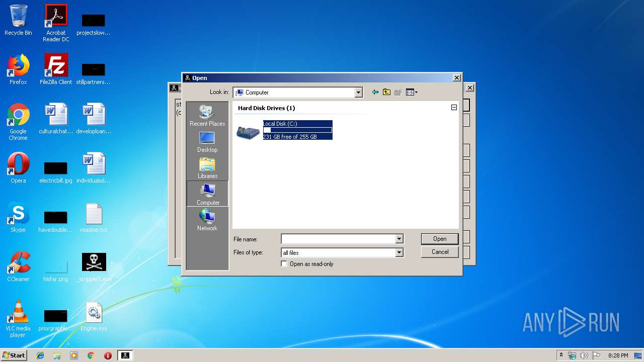Select the FileZilla Client shortcut

click(56, 69)
